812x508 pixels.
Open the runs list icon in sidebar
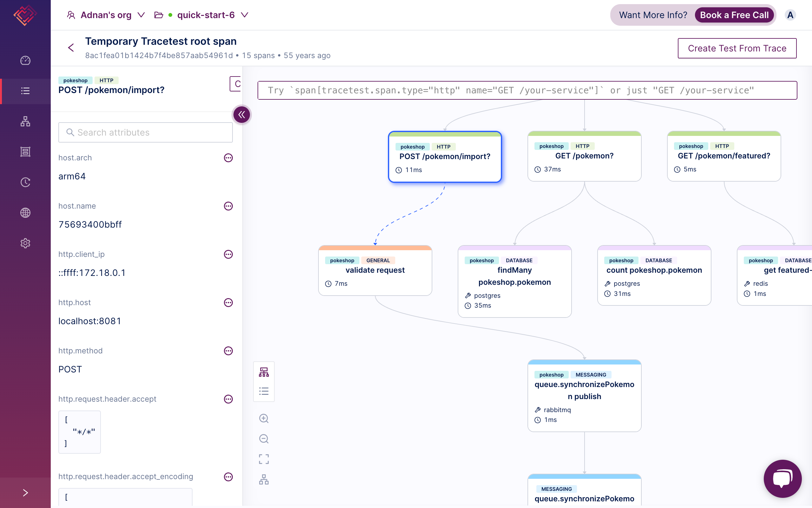25,152
